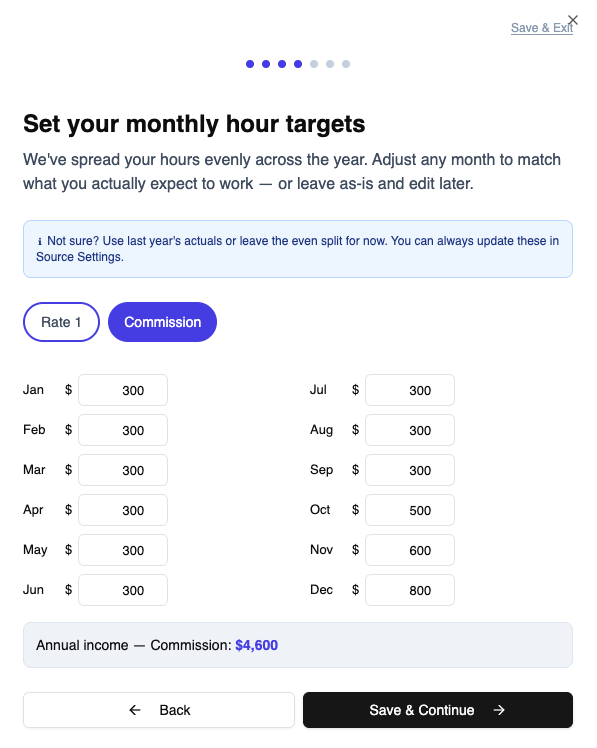Click the last progress step dot

(346, 64)
